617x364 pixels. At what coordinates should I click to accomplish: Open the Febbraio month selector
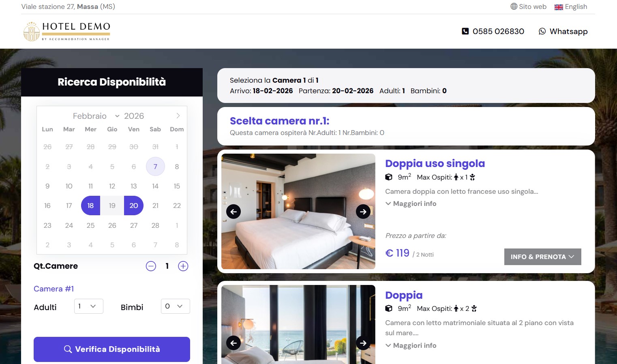point(94,116)
